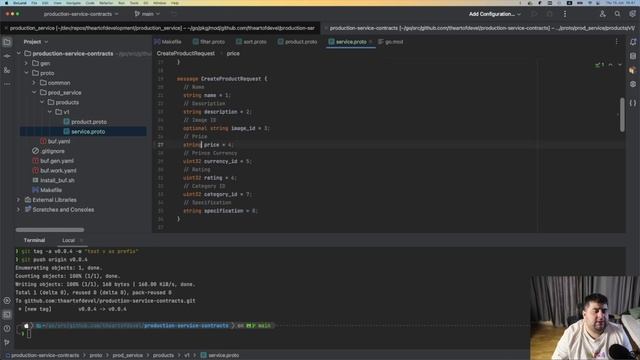
Task: Open product.proto in project tree
Action: point(85,122)
